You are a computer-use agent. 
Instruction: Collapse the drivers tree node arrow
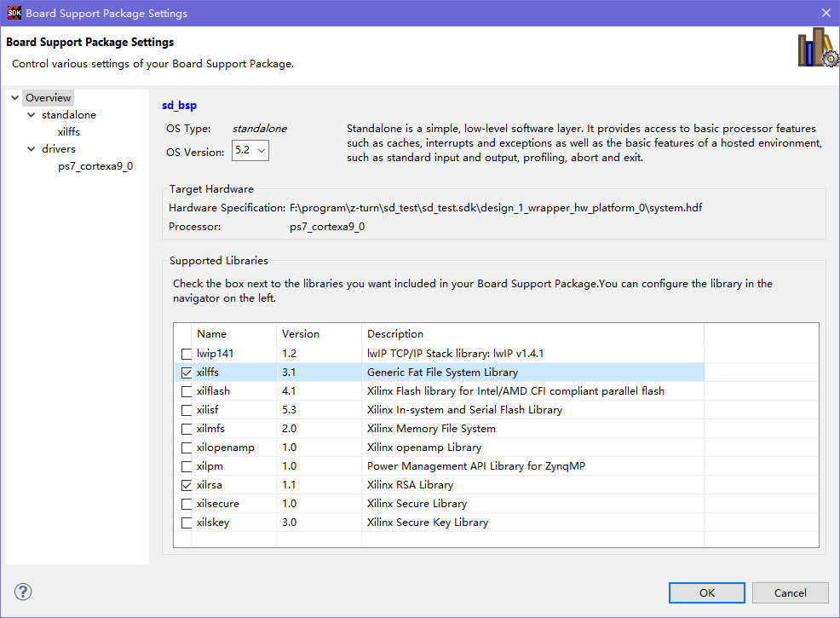click(x=31, y=148)
